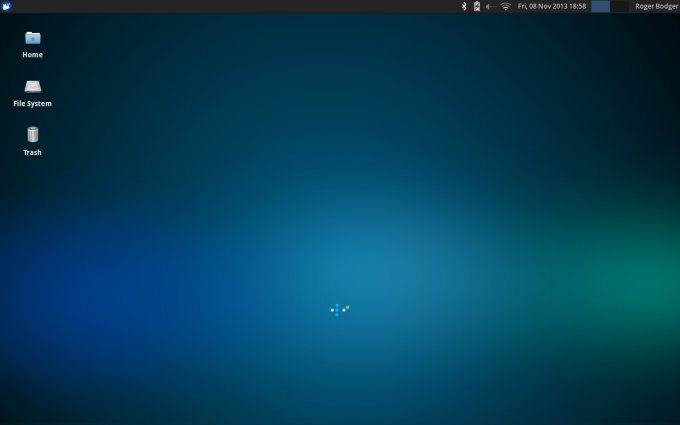680x425 pixels.
Task: Click the Home label text
Action: (33, 55)
